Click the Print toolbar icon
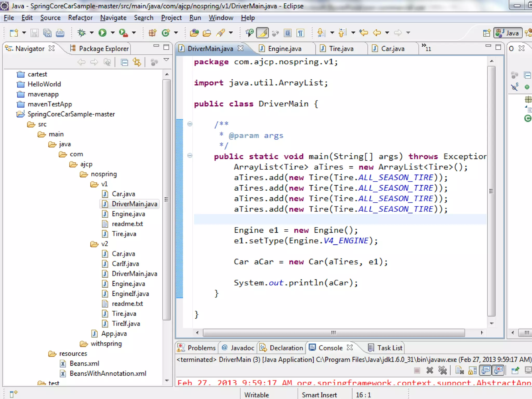This screenshot has width=532, height=399. click(60, 33)
